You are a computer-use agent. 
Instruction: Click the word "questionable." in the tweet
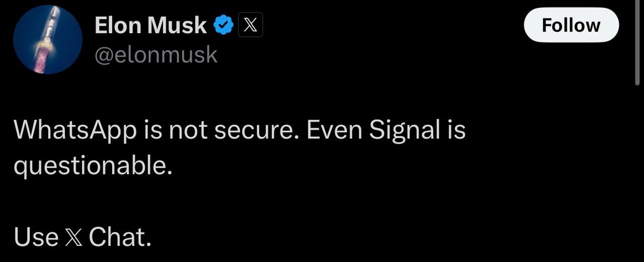click(x=93, y=165)
